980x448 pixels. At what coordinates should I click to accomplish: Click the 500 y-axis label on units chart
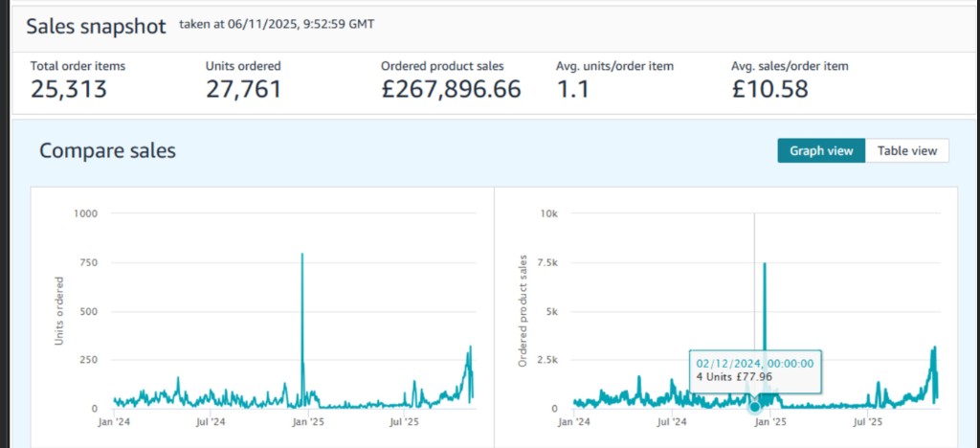click(88, 311)
